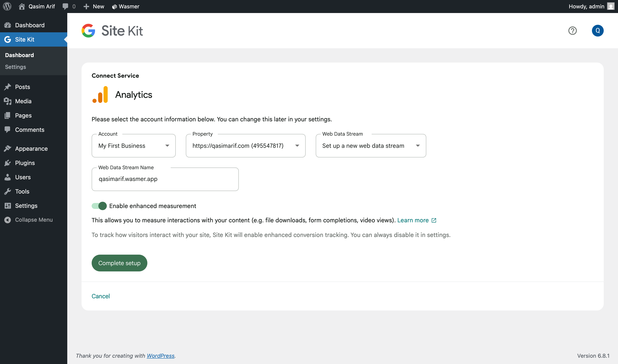Click the Comments bubble icon in sidebar
Viewport: 618px width, 364px height.
click(8, 130)
